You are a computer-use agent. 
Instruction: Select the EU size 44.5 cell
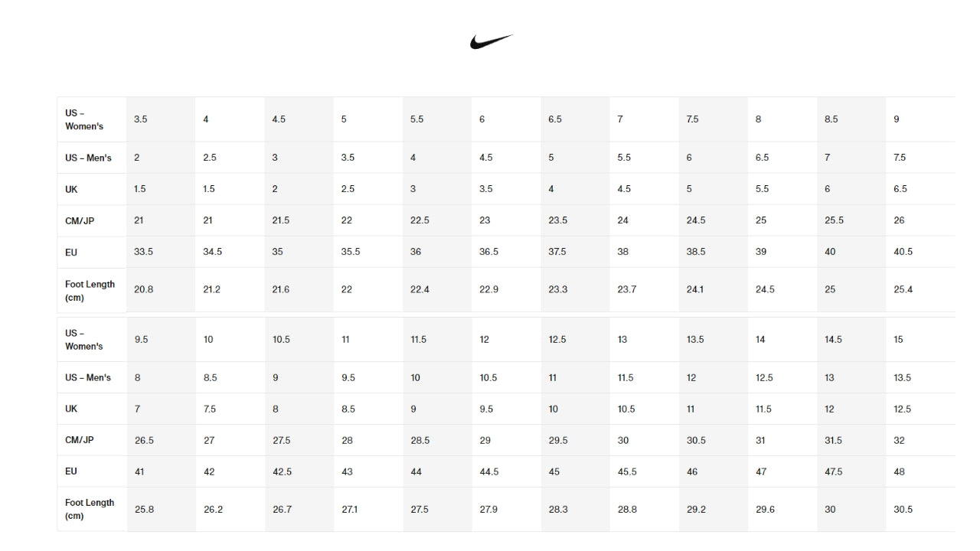[489, 472]
